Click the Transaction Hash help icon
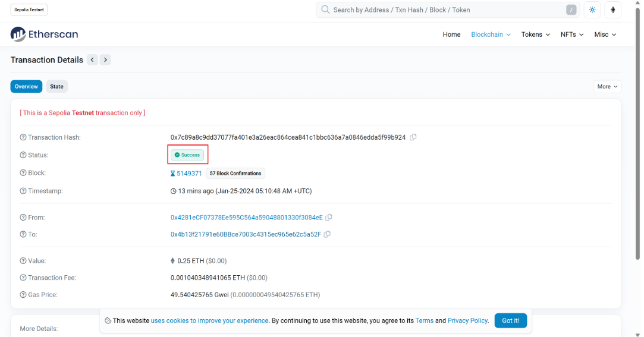 tap(23, 137)
